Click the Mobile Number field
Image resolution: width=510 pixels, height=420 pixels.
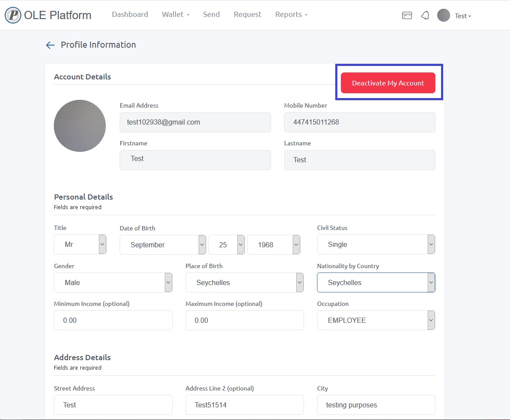[x=360, y=122]
